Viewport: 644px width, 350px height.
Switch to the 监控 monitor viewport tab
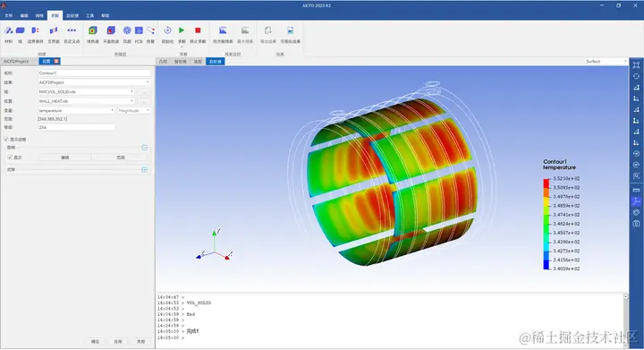tap(198, 61)
